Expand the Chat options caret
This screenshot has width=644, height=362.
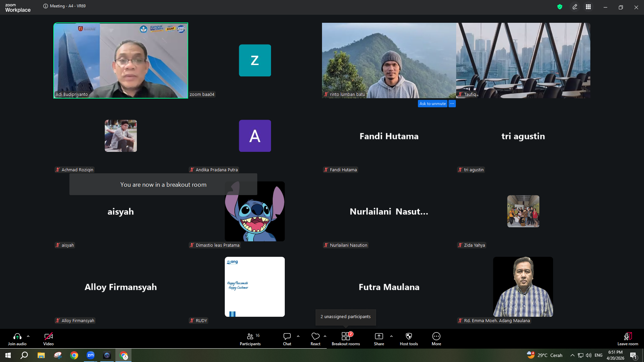point(298,336)
